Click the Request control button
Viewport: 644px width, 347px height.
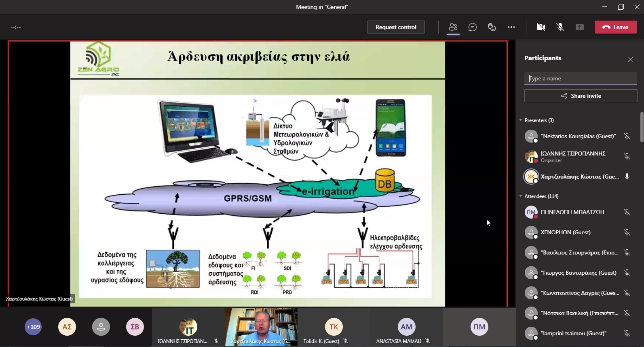coord(395,27)
